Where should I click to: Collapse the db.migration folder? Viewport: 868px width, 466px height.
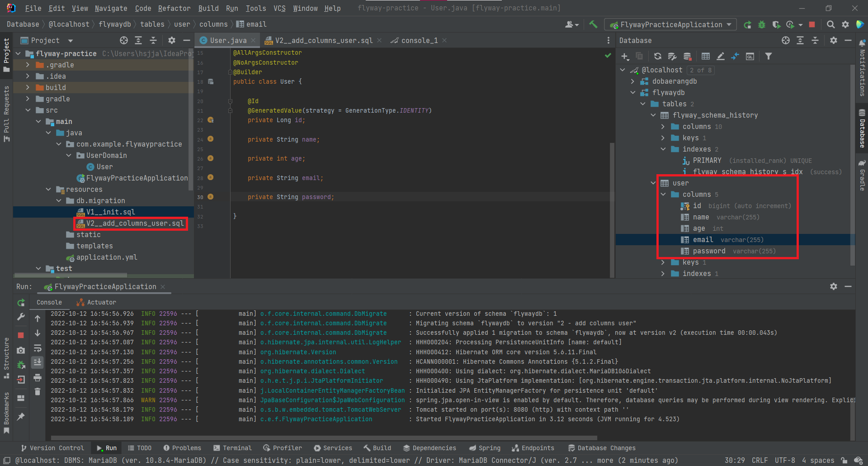59,201
